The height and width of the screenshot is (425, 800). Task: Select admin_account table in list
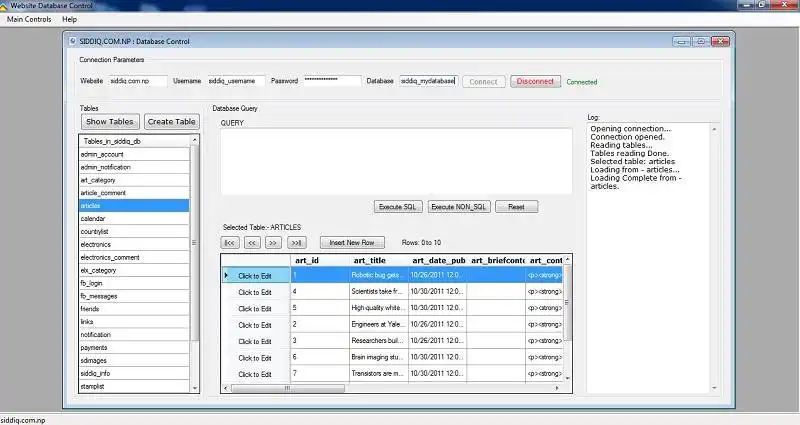(134, 154)
